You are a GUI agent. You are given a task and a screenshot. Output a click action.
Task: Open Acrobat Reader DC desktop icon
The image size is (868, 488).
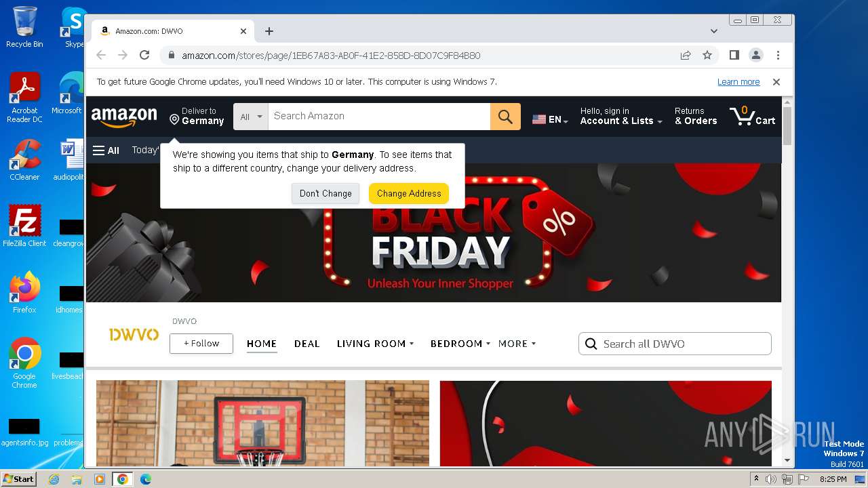(24, 98)
